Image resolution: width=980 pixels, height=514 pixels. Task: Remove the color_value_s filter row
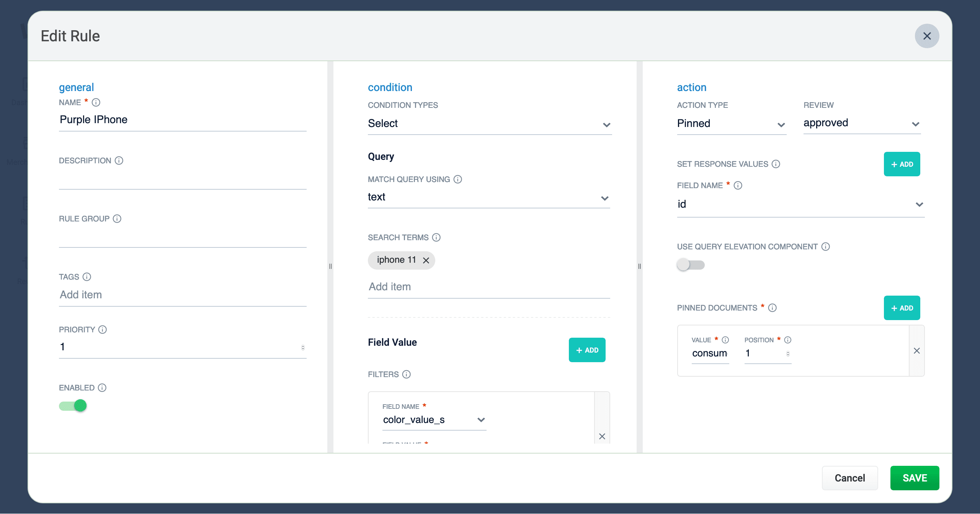[602, 436]
